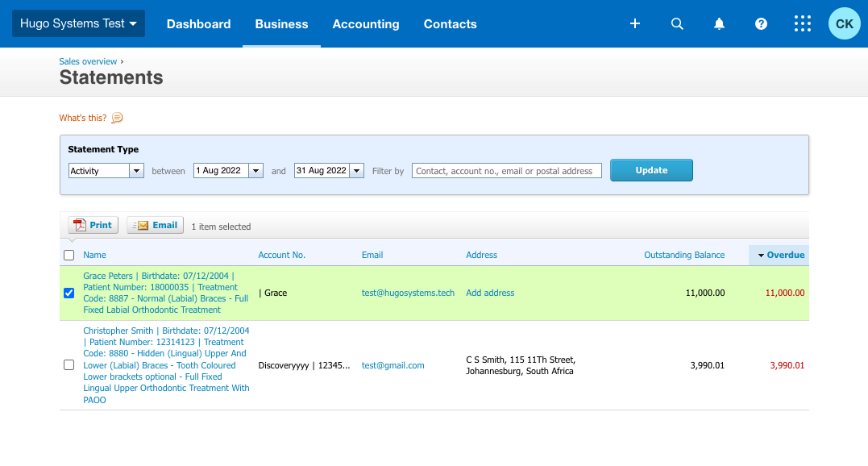Toggle the select-all header checkbox
868x466 pixels.
tap(69, 255)
